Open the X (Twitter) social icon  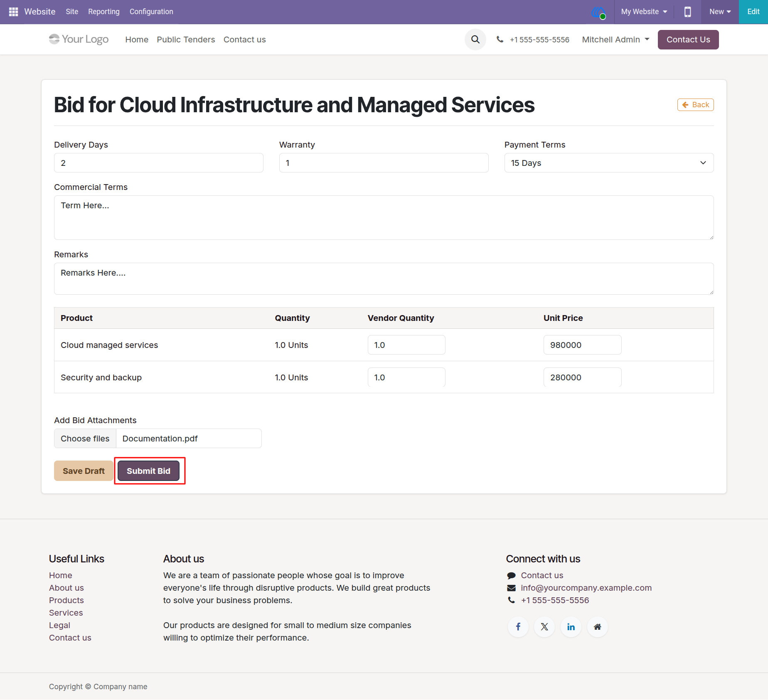[544, 627]
